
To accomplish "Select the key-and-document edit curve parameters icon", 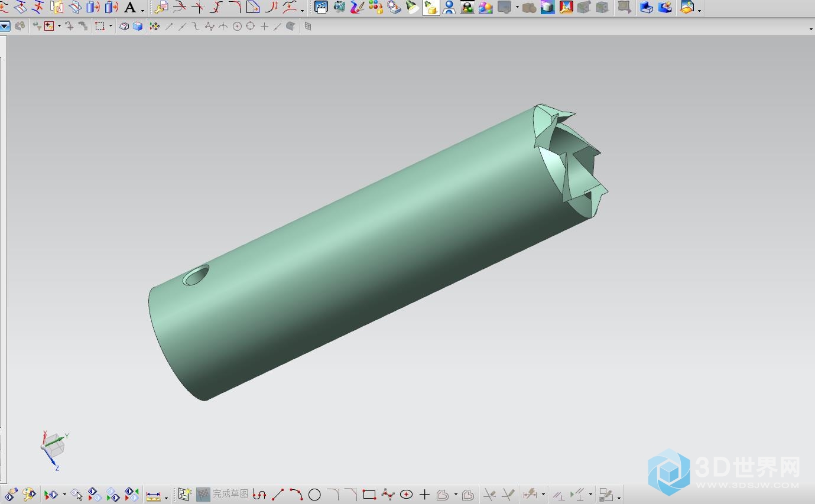I will pyautogui.click(x=161, y=8).
